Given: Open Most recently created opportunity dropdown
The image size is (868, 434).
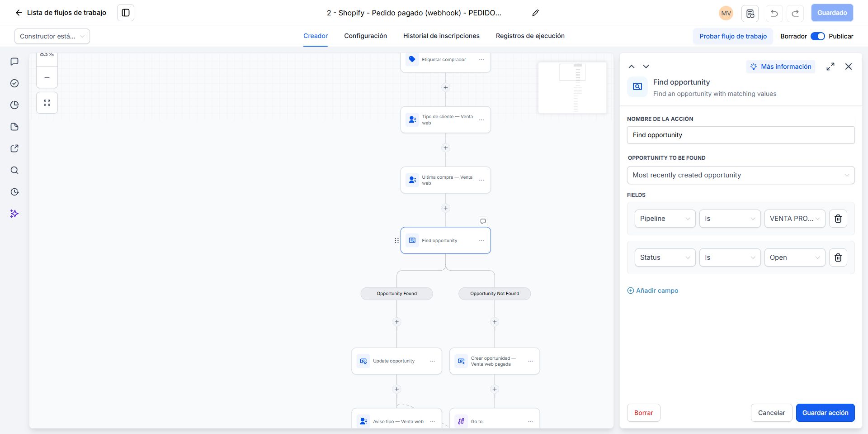Looking at the screenshot, I should pyautogui.click(x=741, y=175).
